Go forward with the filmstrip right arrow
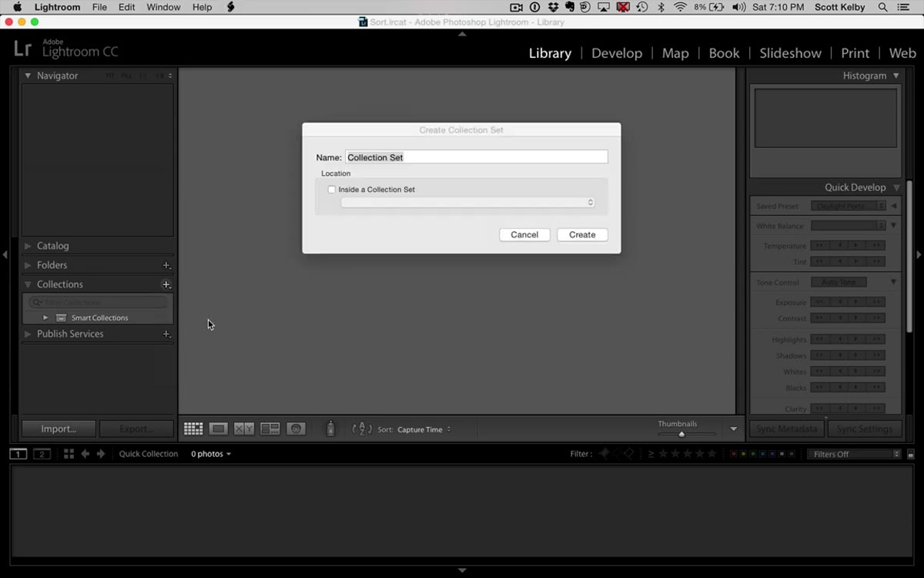 click(101, 454)
